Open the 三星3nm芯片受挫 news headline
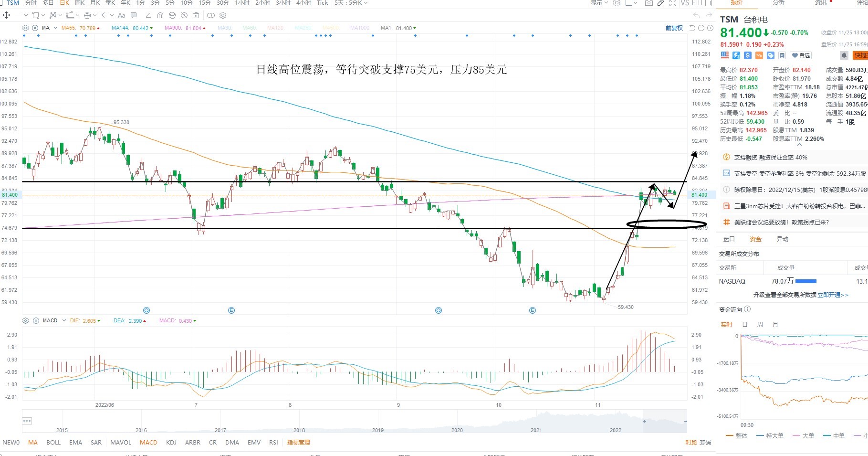Image resolution: width=868 pixels, height=456 pixels. 799,206
